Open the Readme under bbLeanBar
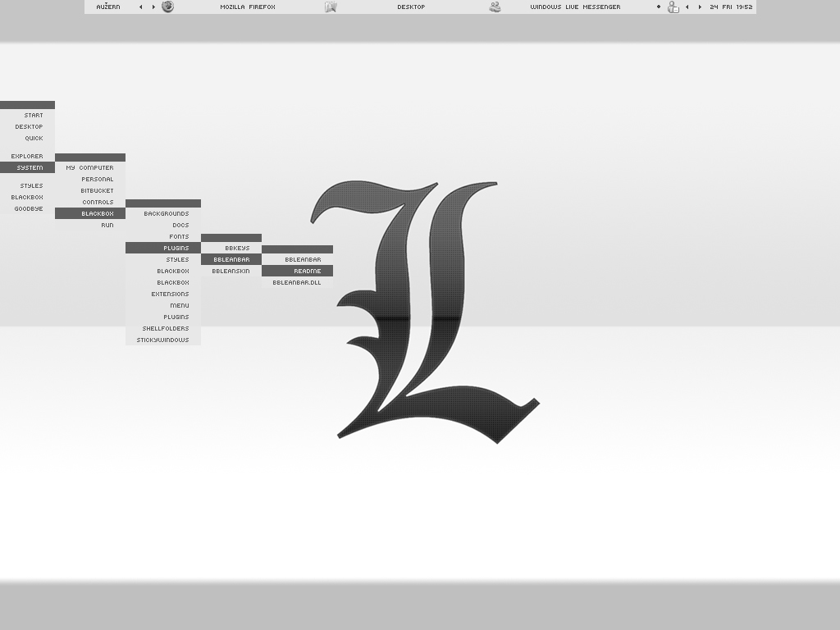Screen dimensions: 840x630 pyautogui.click(x=303, y=270)
